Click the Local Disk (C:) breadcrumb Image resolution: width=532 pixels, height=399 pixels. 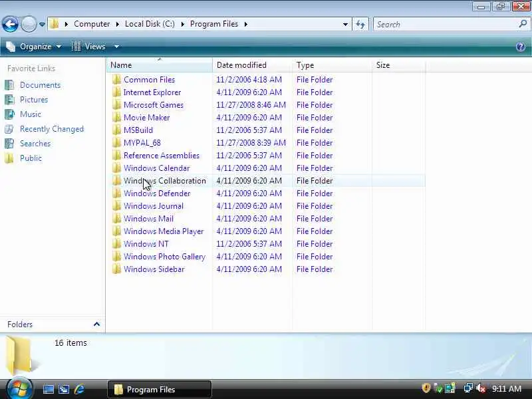tap(150, 24)
